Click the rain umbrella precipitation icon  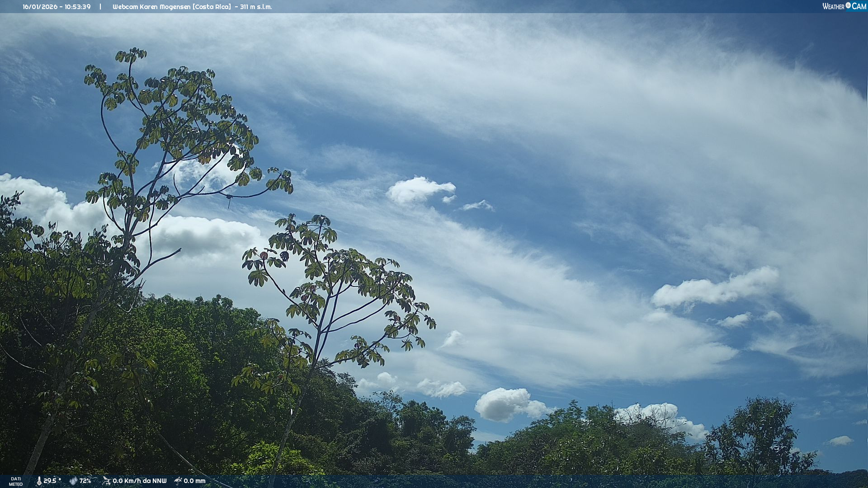[x=178, y=481]
